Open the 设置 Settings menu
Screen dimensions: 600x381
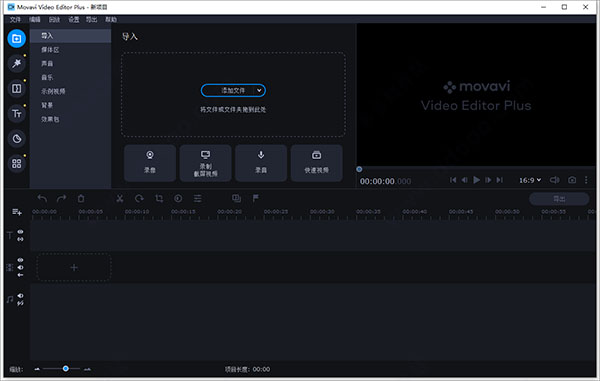click(x=73, y=20)
